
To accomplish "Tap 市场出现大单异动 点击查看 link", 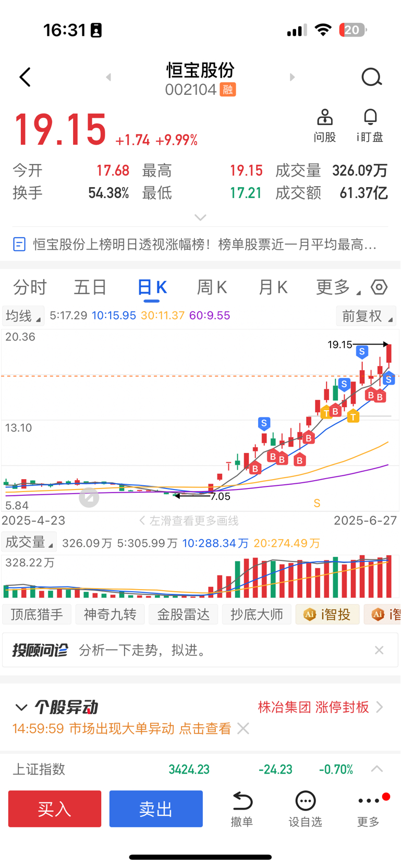I will [150, 728].
